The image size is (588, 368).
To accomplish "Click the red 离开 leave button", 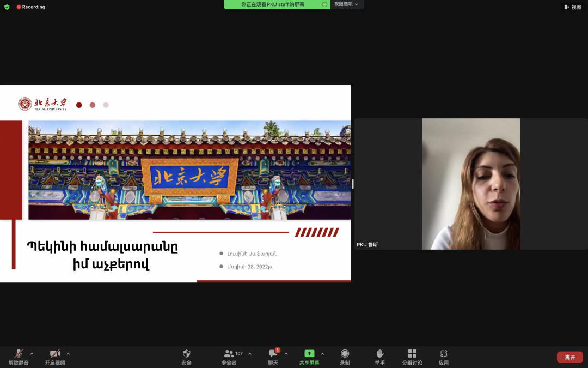I will (570, 357).
